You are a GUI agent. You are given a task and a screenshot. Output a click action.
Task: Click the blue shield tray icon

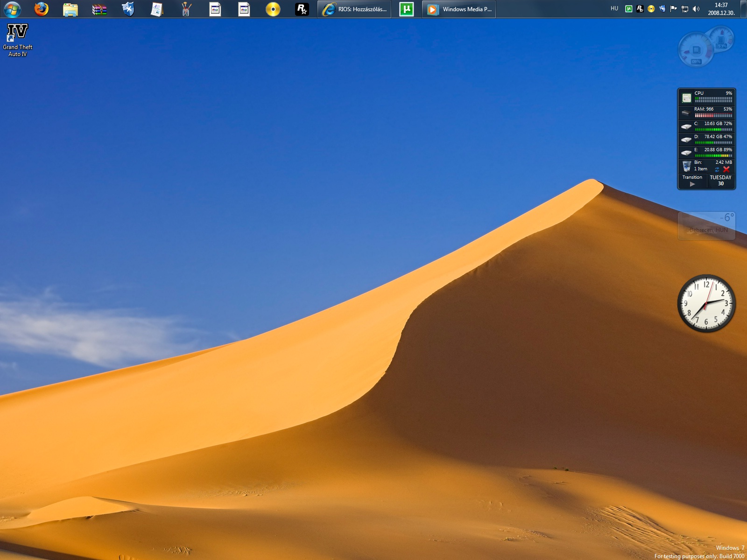coord(662,9)
